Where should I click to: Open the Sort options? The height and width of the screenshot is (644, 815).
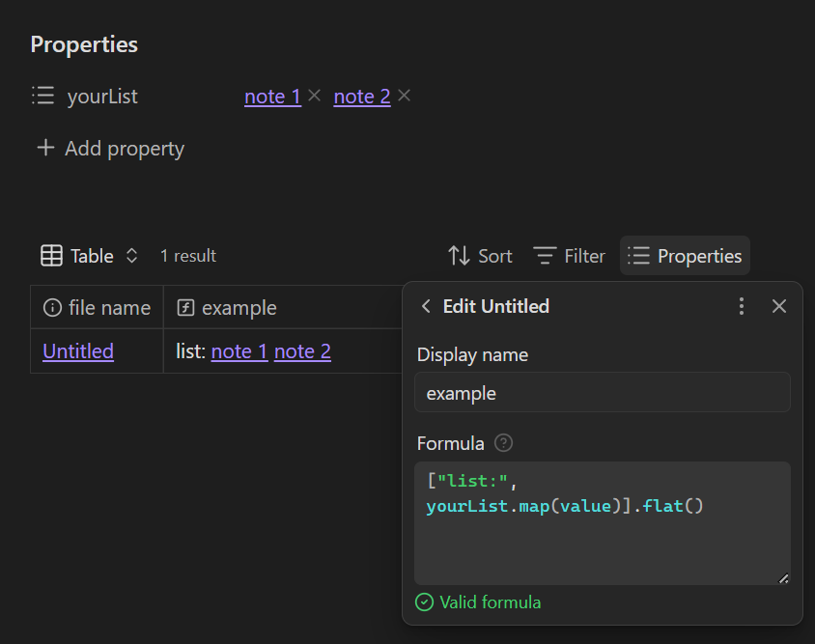480,256
